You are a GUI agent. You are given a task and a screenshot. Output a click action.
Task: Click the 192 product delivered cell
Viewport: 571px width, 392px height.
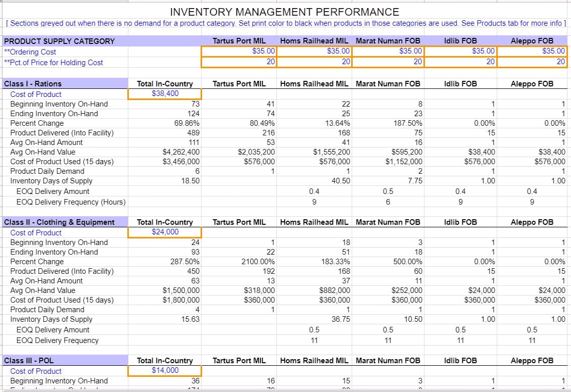coord(269,271)
